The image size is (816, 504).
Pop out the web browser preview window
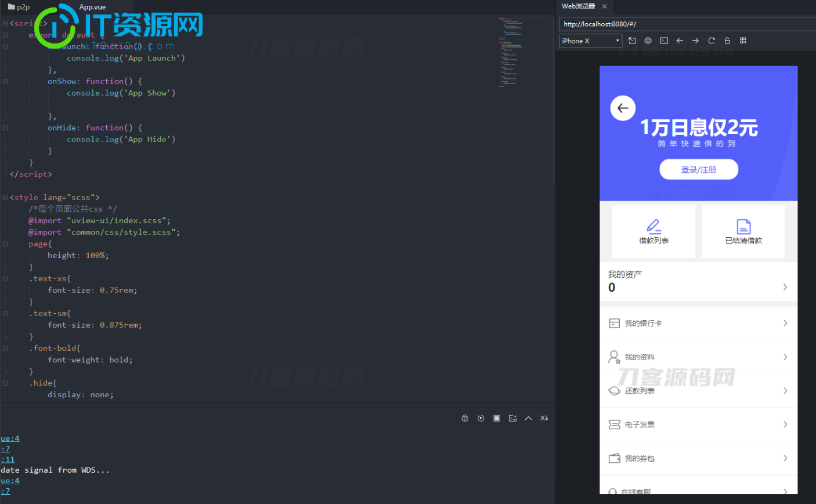[632, 41]
